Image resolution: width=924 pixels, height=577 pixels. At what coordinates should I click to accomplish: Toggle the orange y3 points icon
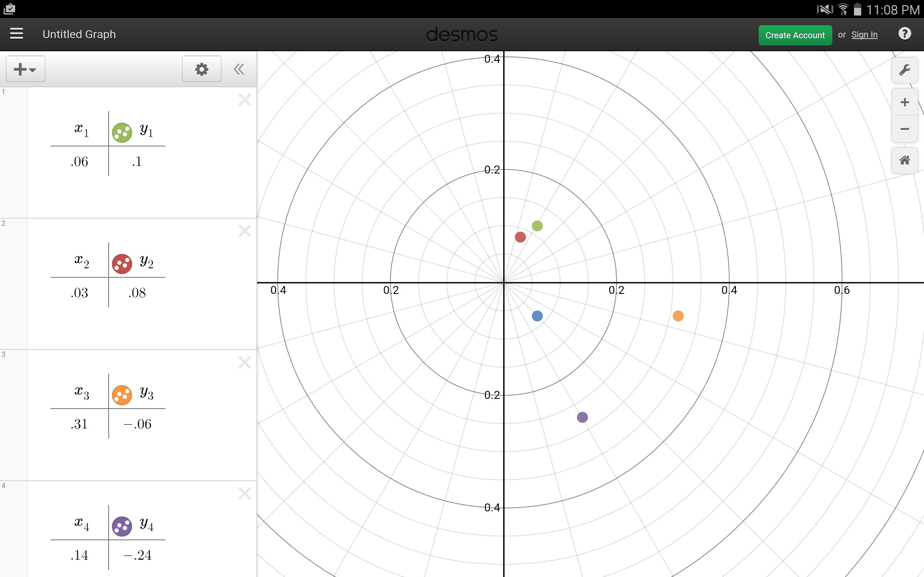click(122, 395)
